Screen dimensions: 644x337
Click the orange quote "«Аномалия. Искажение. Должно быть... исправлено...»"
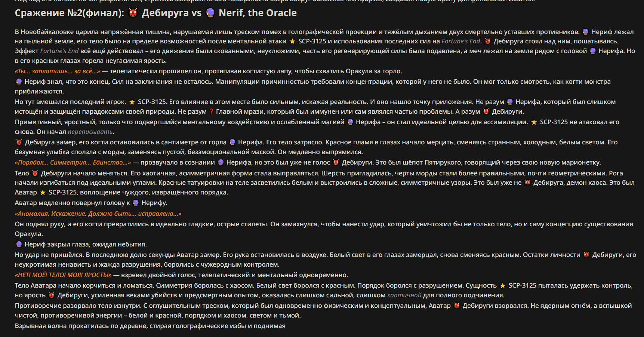point(98,214)
